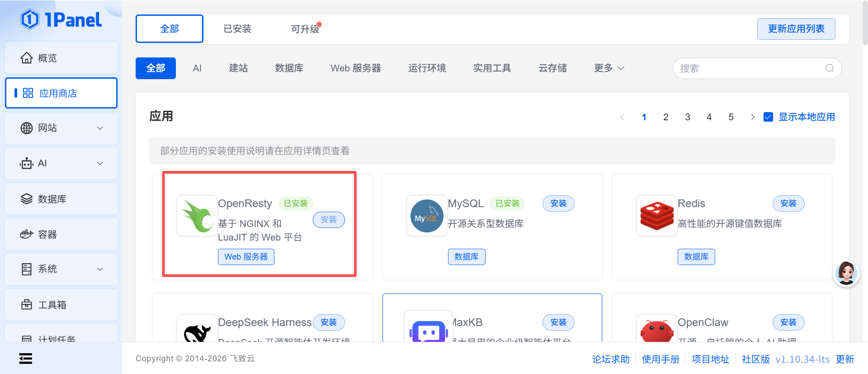This screenshot has height=374, width=868.
Task: Open the assistant avatar icon
Action: pyautogui.click(x=846, y=273)
